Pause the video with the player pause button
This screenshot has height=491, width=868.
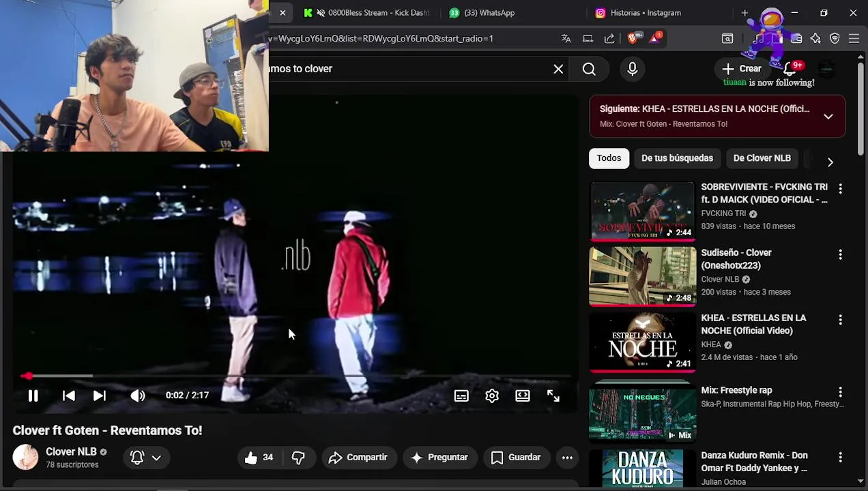[x=33, y=396]
